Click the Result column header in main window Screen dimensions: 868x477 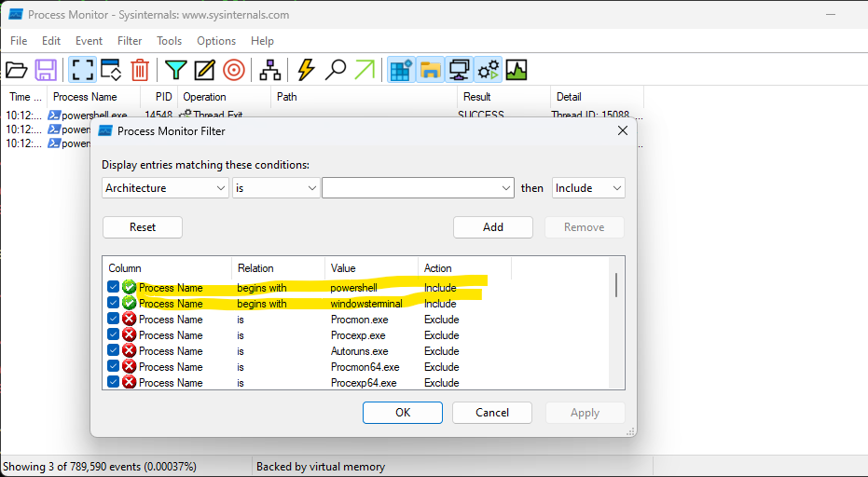(x=503, y=97)
